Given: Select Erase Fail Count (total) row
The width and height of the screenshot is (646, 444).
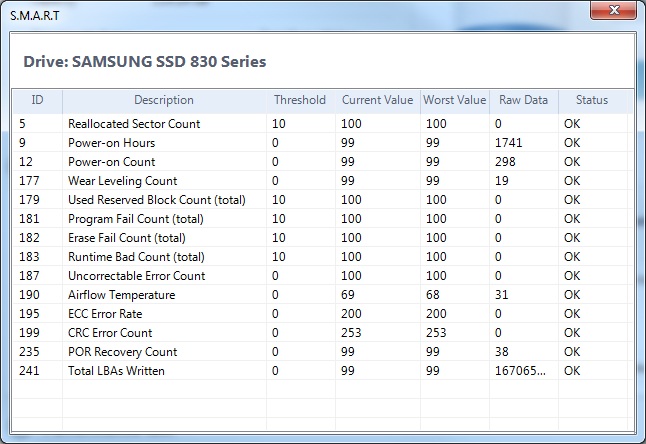Looking at the screenshot, I should (323, 238).
